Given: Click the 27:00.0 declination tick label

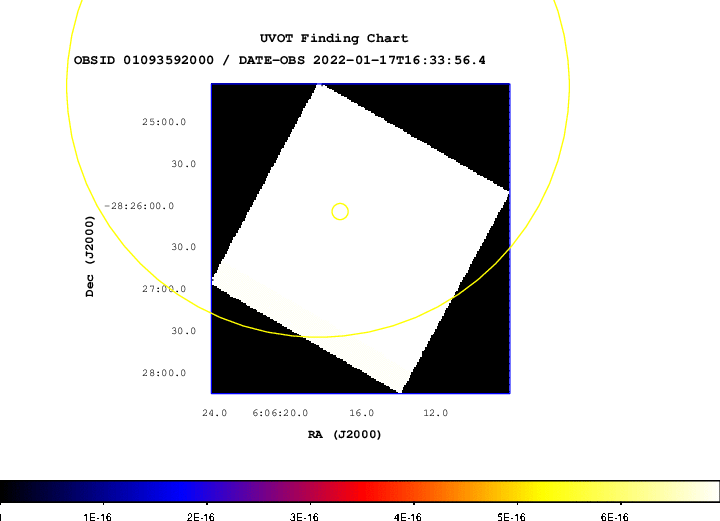Looking at the screenshot, I should pos(164,289).
